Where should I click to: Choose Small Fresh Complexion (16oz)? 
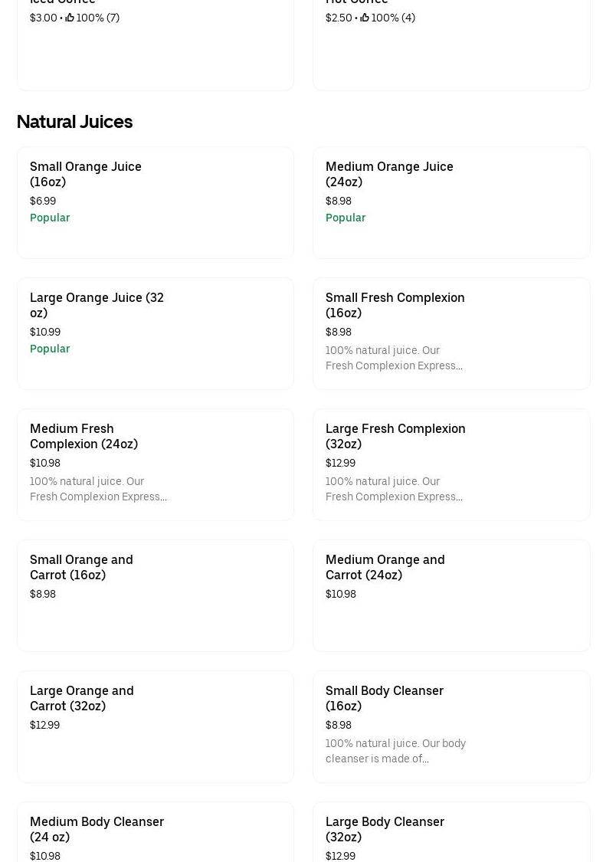[x=395, y=305]
